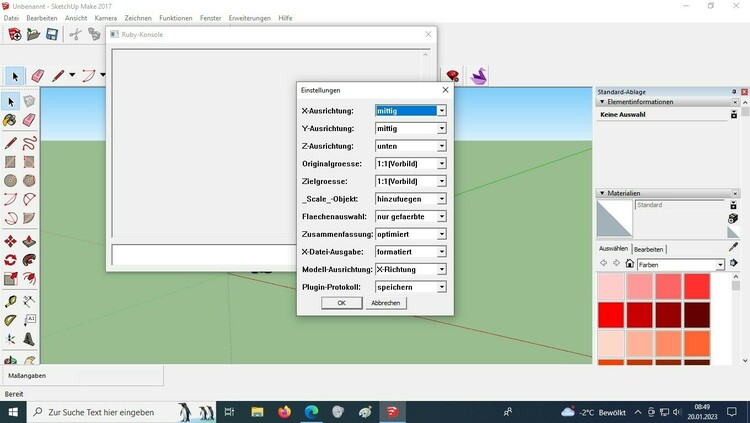Open the Bearbeiten menu
750x423 pixels.
click(42, 18)
